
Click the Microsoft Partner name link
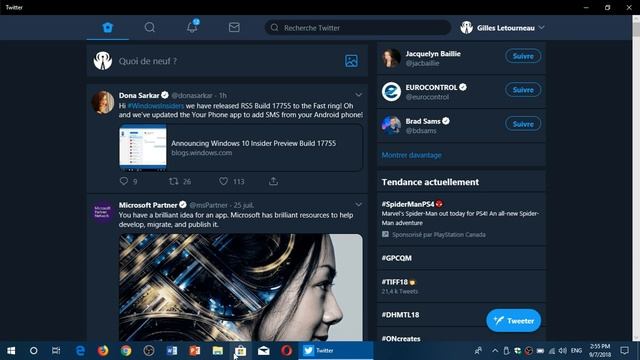pos(148,204)
